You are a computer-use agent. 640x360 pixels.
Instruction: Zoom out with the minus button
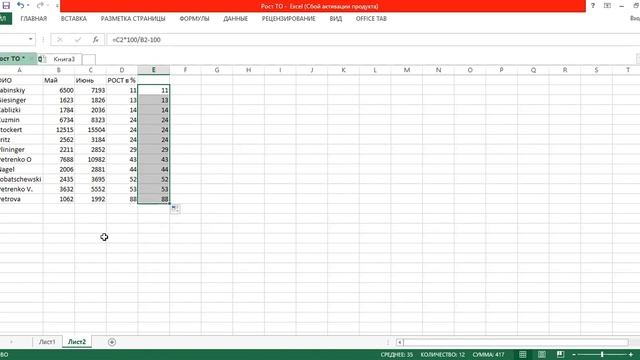(574, 355)
